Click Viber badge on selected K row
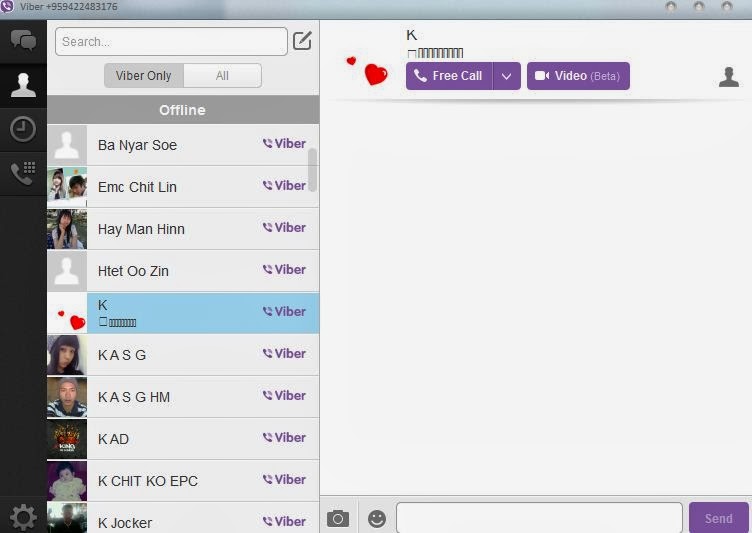 coord(284,311)
